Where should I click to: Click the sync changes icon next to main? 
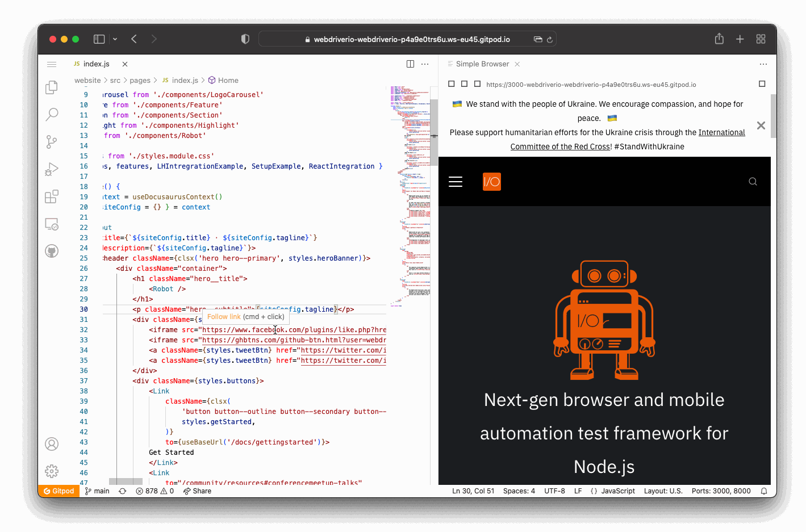pyautogui.click(x=122, y=491)
